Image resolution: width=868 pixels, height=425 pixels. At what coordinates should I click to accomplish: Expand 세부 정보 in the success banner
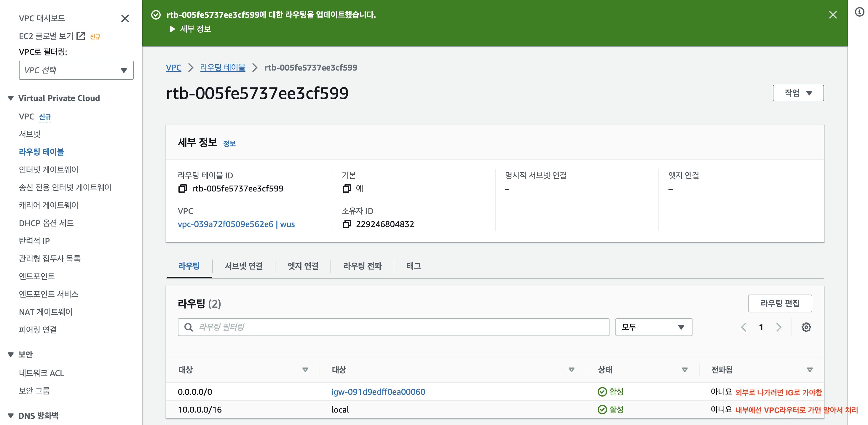[191, 29]
